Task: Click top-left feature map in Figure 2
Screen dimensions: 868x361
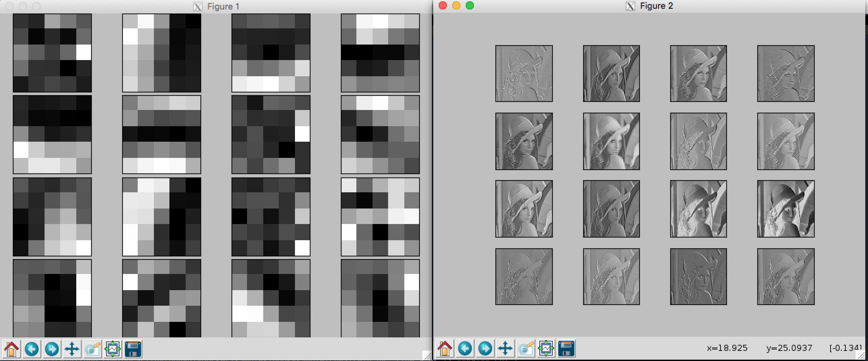Action: [524, 74]
